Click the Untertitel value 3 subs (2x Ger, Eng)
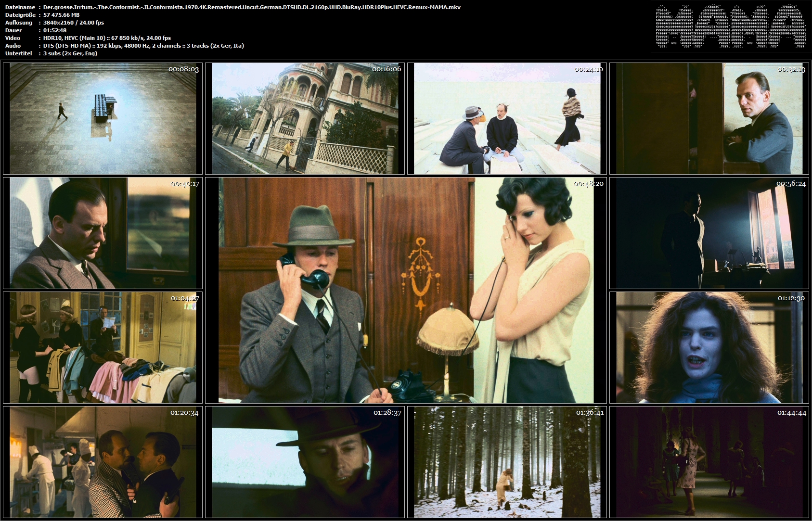Viewport: 812px width, 521px height. point(70,53)
